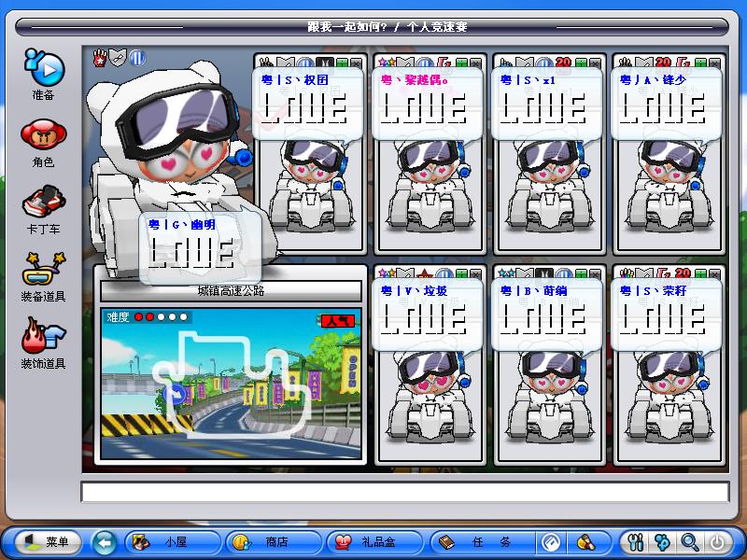Click the 城镇高速公路 track preview image

coord(231,385)
